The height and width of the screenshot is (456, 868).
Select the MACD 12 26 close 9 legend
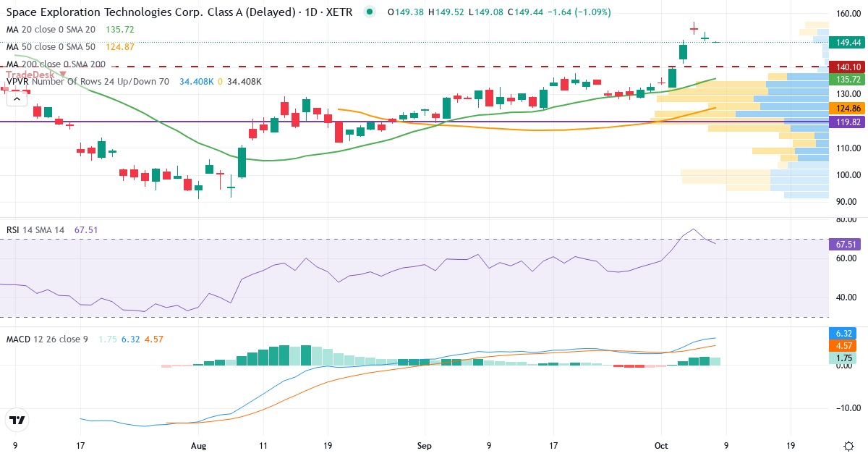47,339
